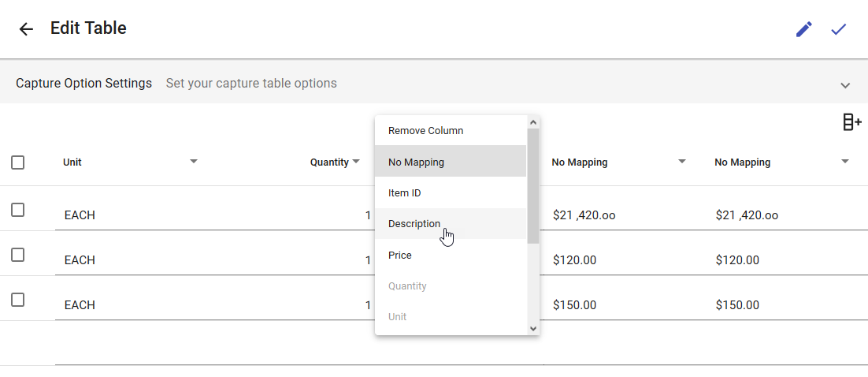
Task: Select Price mapping option
Action: (x=451, y=255)
